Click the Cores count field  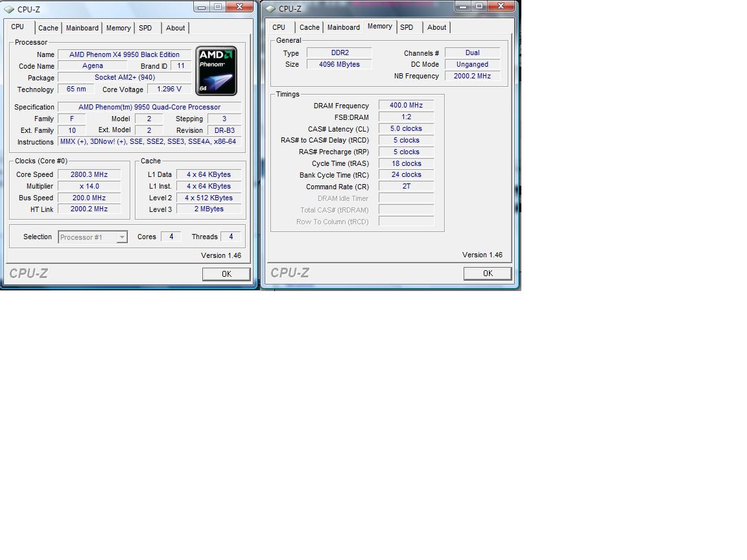(171, 237)
